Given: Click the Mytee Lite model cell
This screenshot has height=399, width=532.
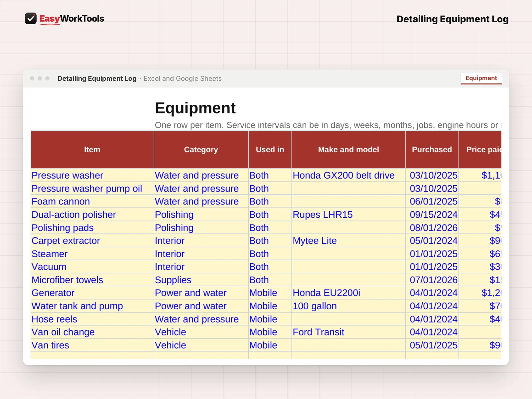Looking at the screenshot, I should pos(348,241).
